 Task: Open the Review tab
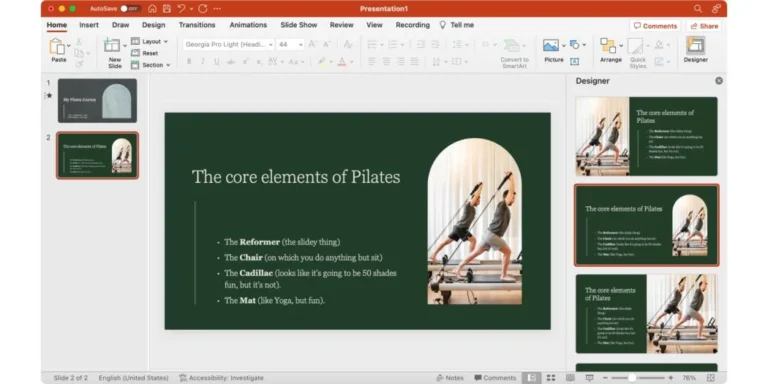pyautogui.click(x=341, y=25)
